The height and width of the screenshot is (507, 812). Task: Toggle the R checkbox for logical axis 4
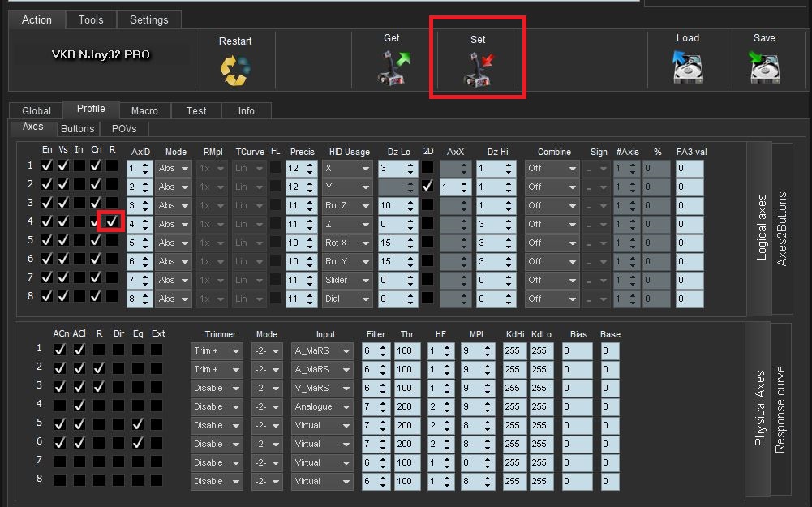(111, 221)
